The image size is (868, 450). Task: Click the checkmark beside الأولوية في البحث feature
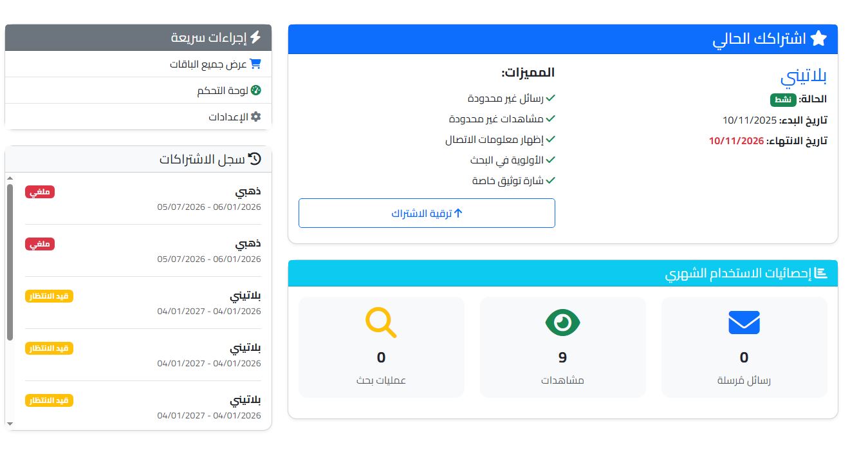click(551, 160)
